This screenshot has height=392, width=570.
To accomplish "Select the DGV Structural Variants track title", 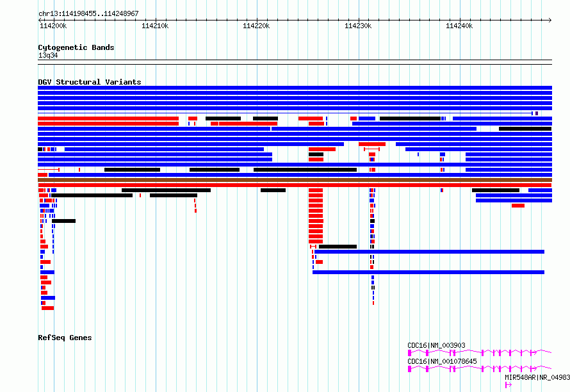I will pyautogui.click(x=90, y=82).
